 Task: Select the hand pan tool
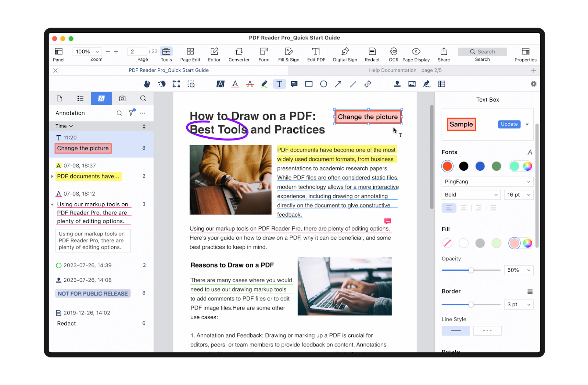[x=147, y=84]
